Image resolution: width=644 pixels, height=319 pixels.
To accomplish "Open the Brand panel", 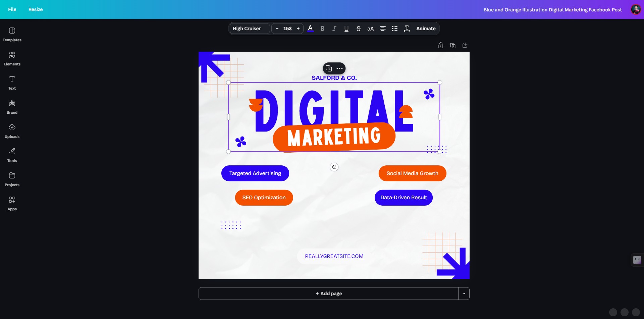I will click(12, 107).
